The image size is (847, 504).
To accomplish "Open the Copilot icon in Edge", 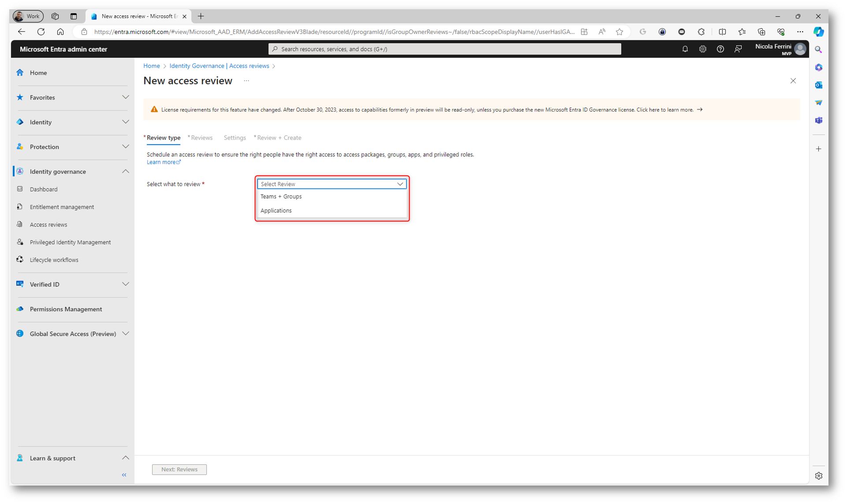I will pos(818,32).
